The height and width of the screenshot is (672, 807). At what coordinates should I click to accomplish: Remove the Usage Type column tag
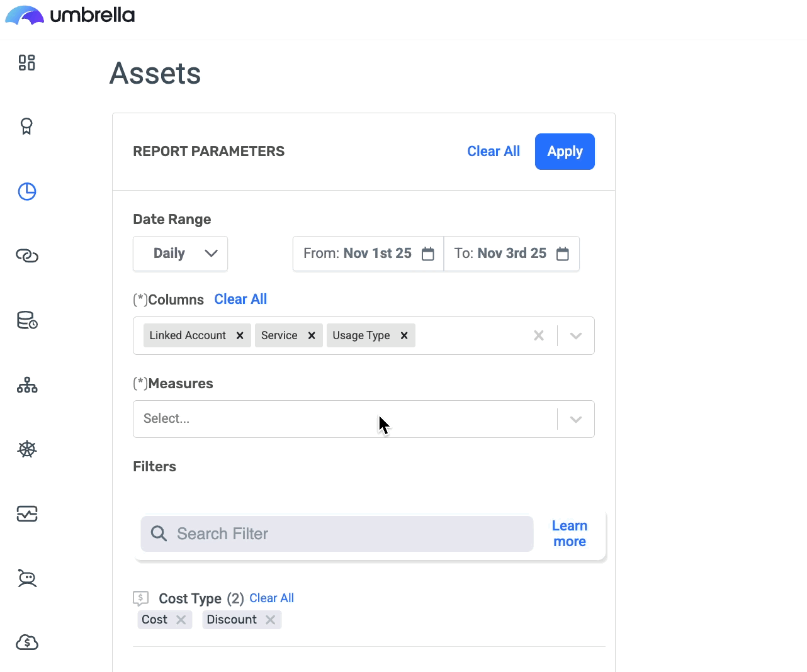404,336
